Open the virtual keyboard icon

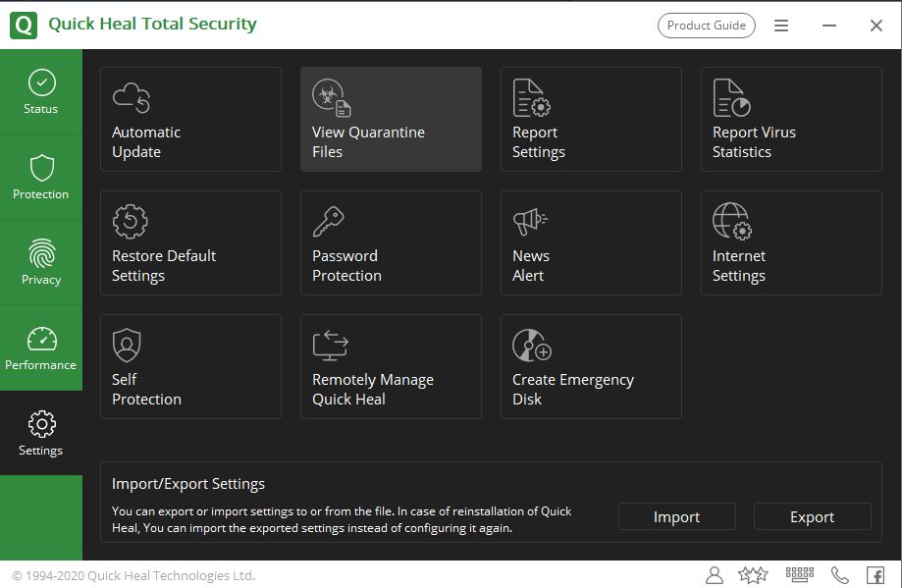pyautogui.click(x=799, y=574)
